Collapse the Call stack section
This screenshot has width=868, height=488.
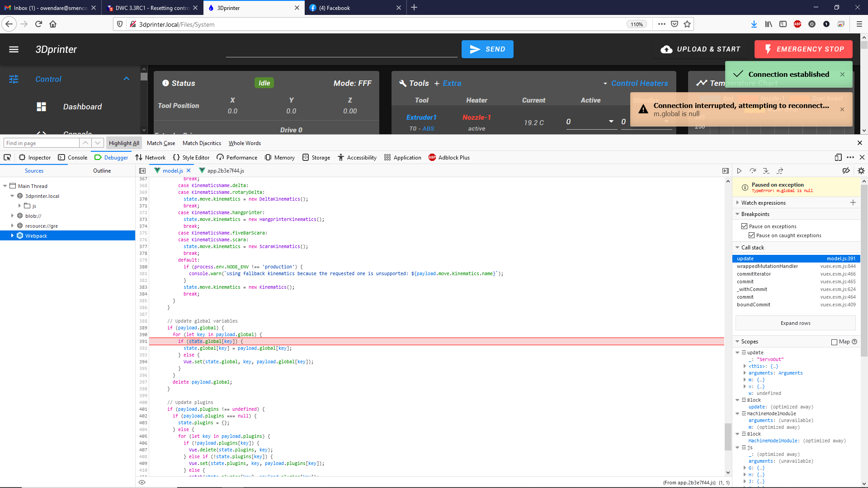[x=737, y=248]
